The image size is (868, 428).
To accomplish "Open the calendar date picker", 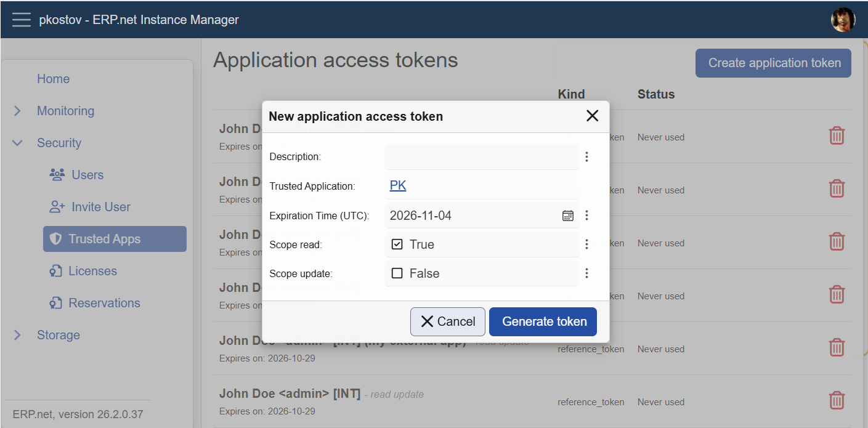I will 568,216.
